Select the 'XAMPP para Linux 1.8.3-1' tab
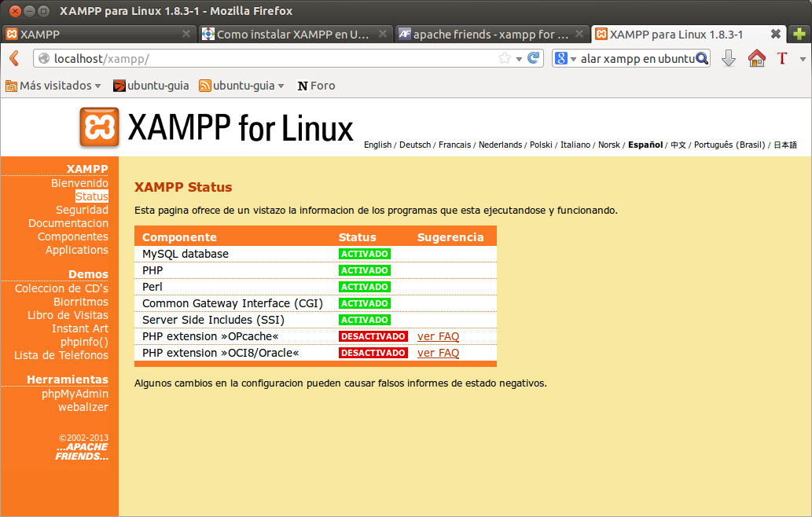This screenshot has height=517, width=812. (689, 34)
